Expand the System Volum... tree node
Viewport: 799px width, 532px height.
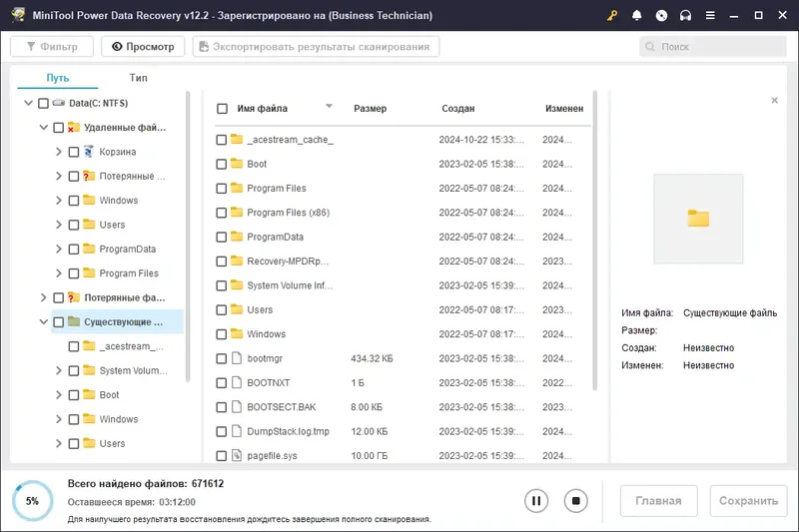pos(59,370)
